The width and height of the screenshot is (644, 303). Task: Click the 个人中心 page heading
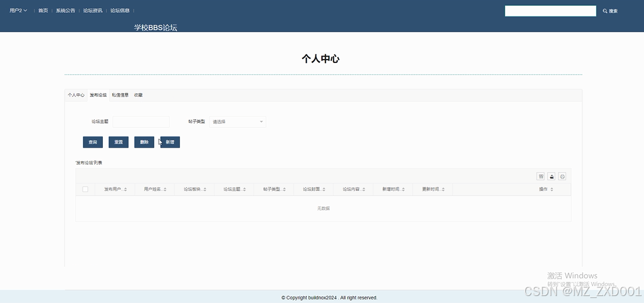(320, 59)
